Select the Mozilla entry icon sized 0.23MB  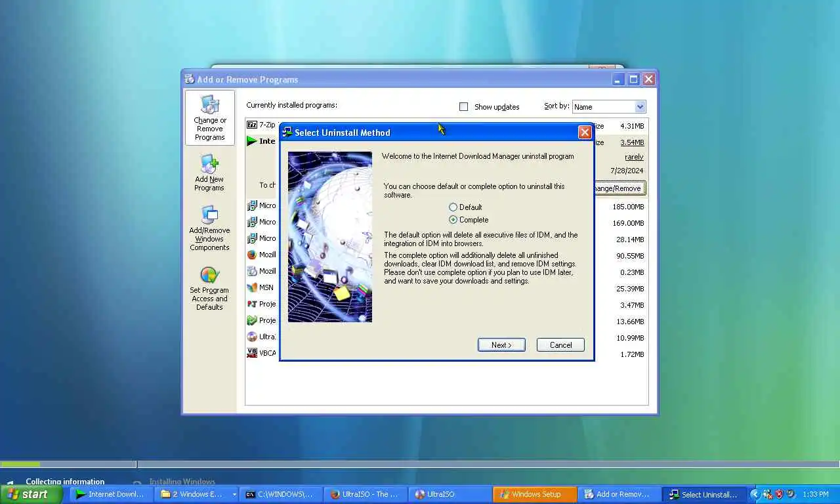tap(252, 271)
